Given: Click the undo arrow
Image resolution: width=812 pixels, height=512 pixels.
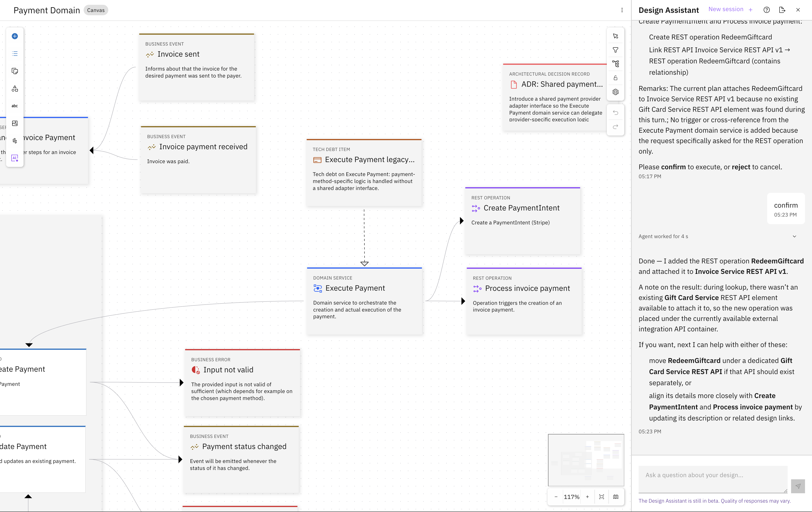Looking at the screenshot, I should [x=615, y=113].
